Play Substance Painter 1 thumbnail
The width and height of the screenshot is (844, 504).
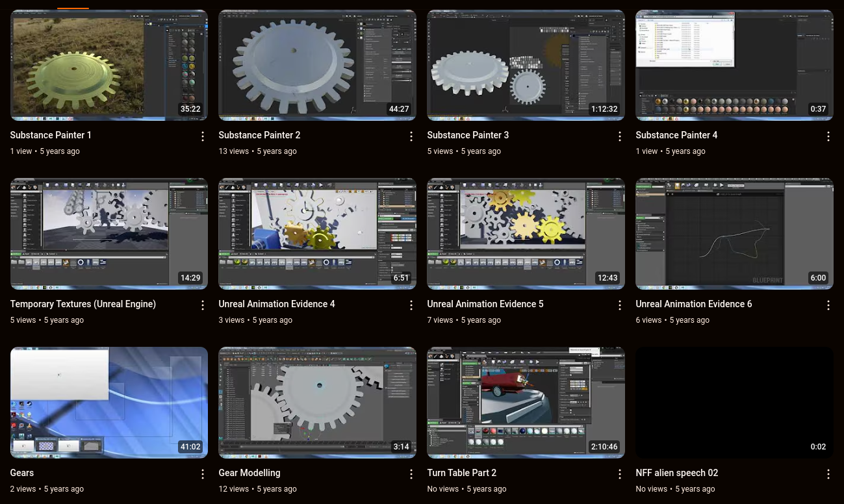[109, 65]
